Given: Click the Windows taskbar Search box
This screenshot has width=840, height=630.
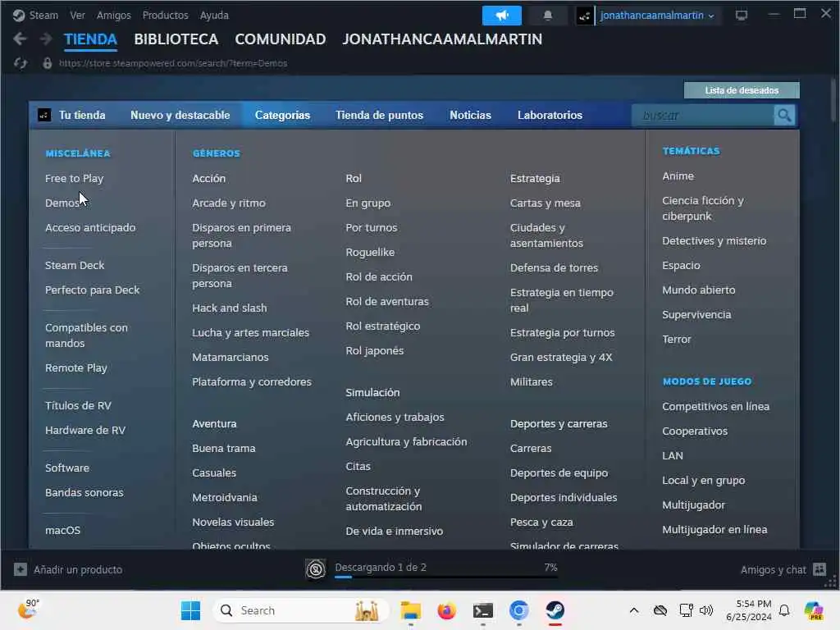Looking at the screenshot, I should (300, 610).
